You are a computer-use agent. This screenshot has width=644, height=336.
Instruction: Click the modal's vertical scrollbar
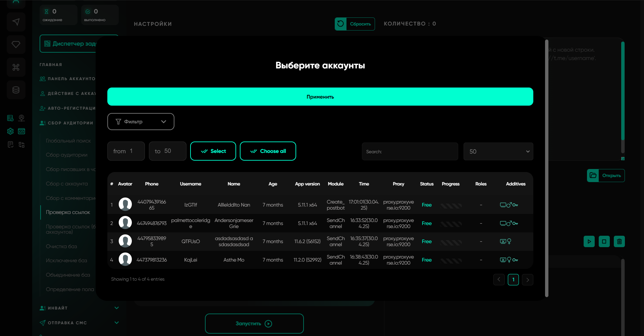(547, 168)
